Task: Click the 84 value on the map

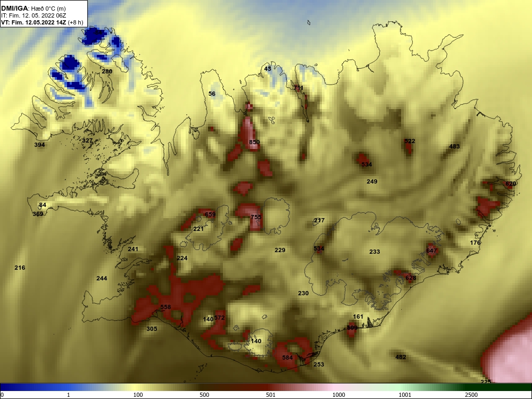Action: [x=43, y=205]
